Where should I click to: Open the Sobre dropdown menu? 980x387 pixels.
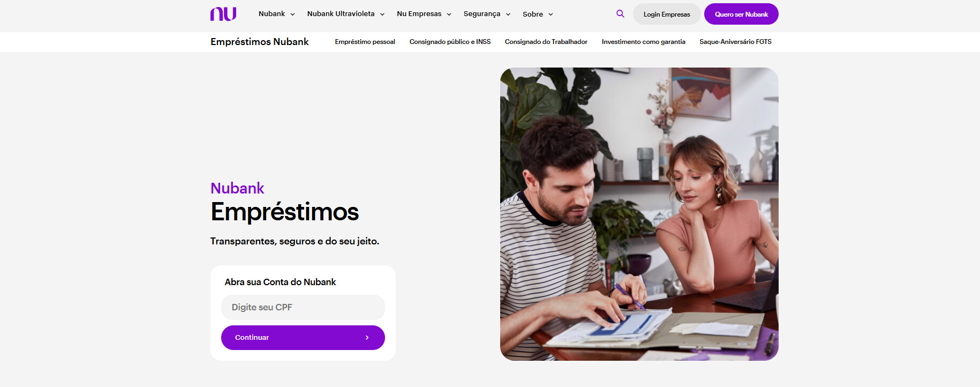[538, 14]
